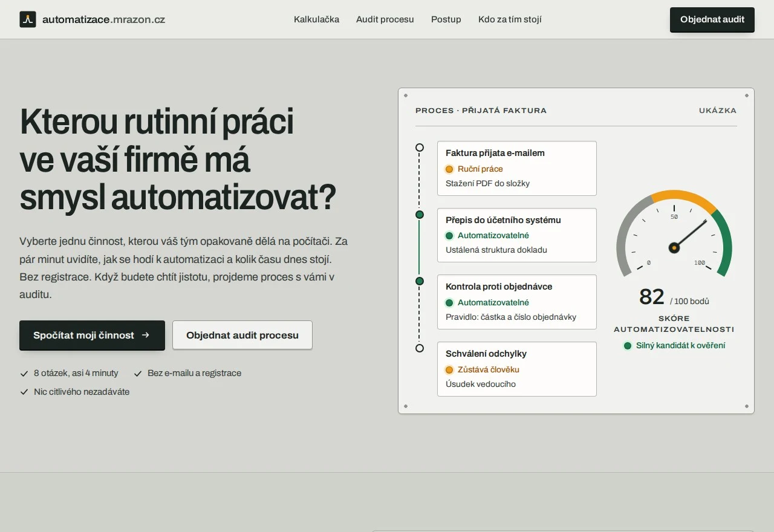Click Pravidlo: částka a číslo objednávky text
This screenshot has height=532, width=774.
tap(511, 317)
